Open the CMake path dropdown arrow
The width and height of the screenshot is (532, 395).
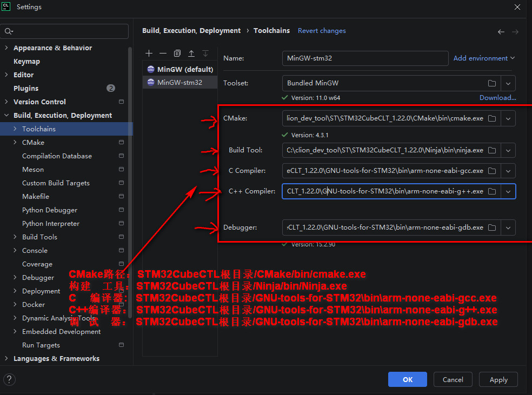click(x=508, y=119)
